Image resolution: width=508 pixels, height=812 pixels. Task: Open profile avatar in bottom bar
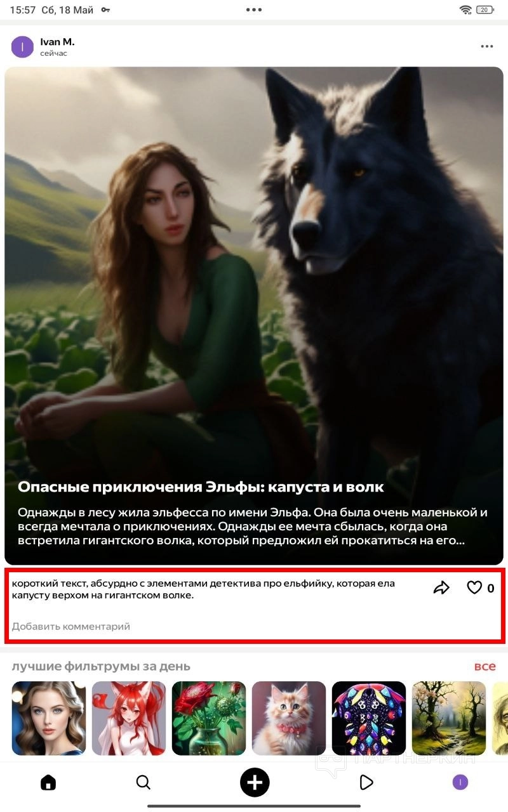(x=460, y=782)
